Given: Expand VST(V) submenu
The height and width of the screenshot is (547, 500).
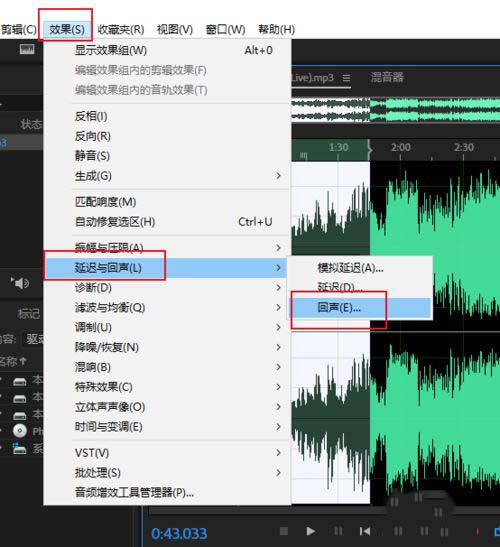Looking at the screenshot, I should pyautogui.click(x=167, y=453).
